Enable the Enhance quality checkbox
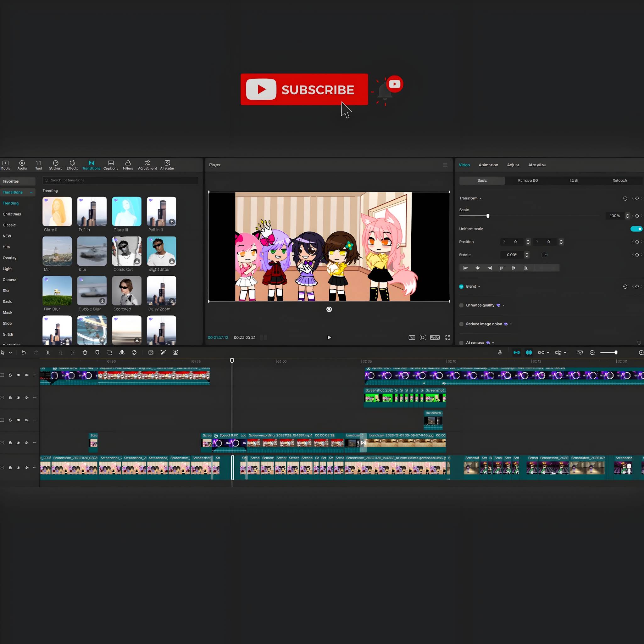Viewport: 644px width, 644px height. (461, 305)
